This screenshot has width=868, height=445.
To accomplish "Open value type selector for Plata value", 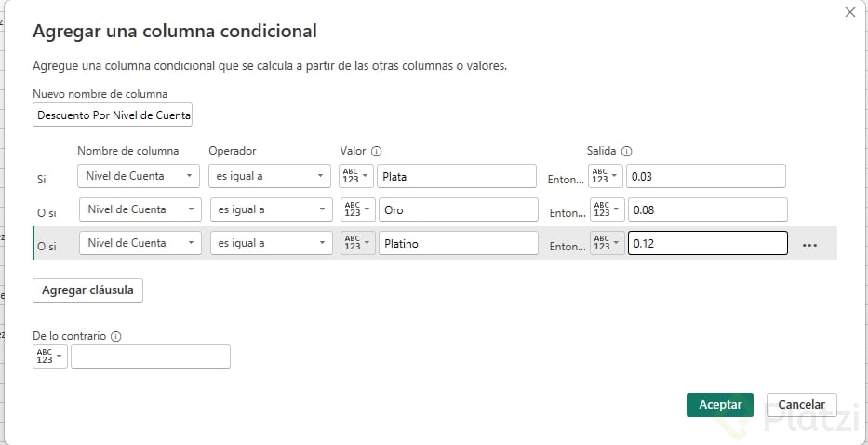I will coord(357,177).
